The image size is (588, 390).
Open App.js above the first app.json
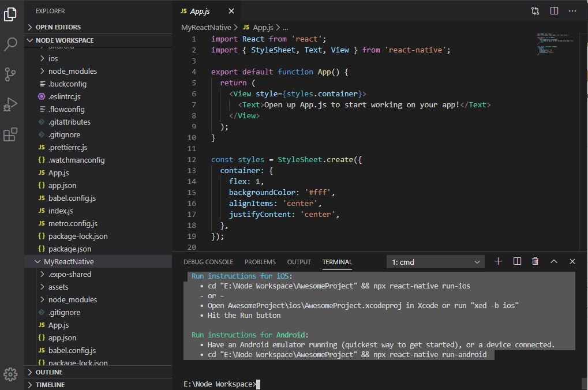tap(98, 173)
